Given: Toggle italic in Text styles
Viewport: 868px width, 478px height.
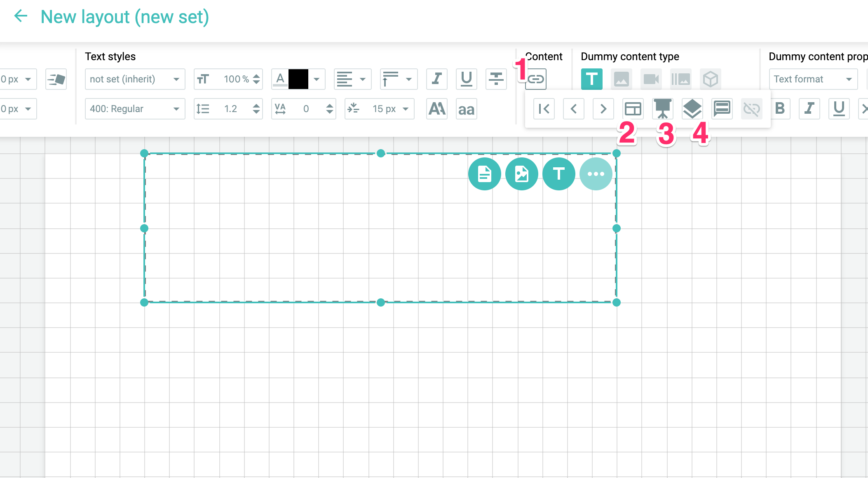Looking at the screenshot, I should click(436, 79).
